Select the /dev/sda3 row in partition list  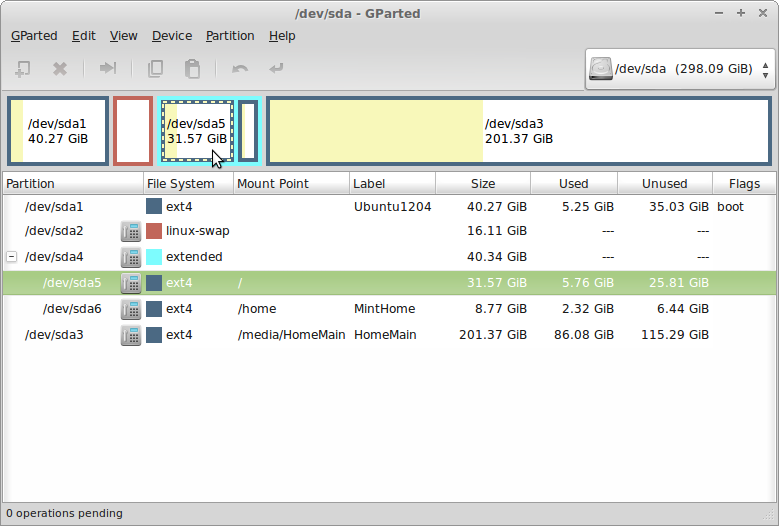[390, 335]
